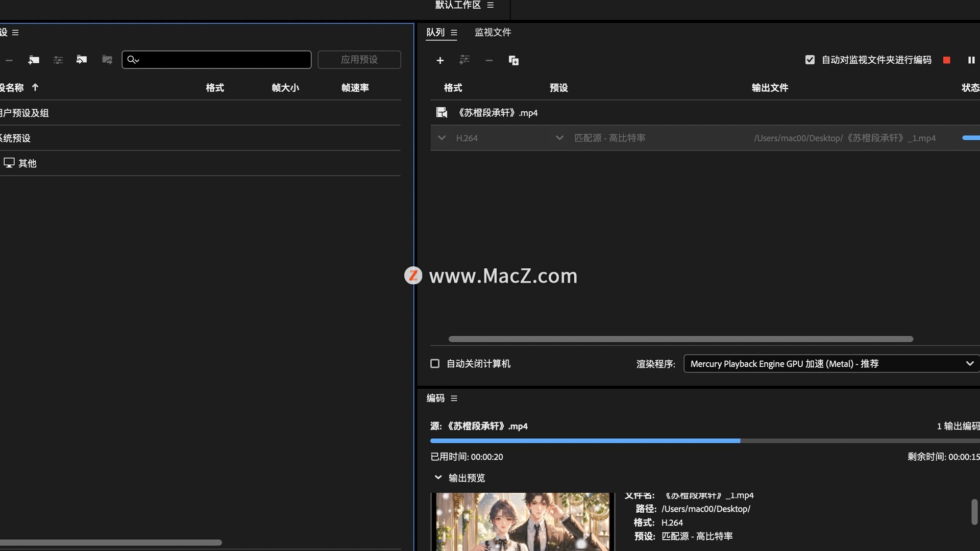Click the output preview vertical scrollbar
This screenshot has height=551, width=980.
coord(974,512)
